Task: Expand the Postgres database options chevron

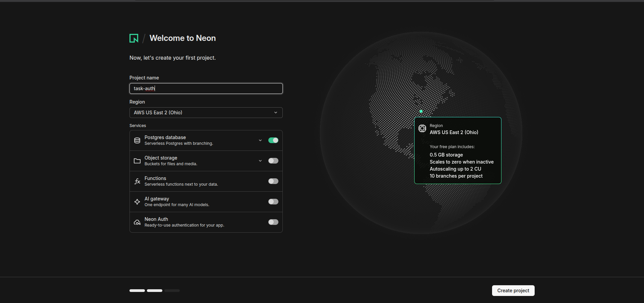Action: pos(260,140)
